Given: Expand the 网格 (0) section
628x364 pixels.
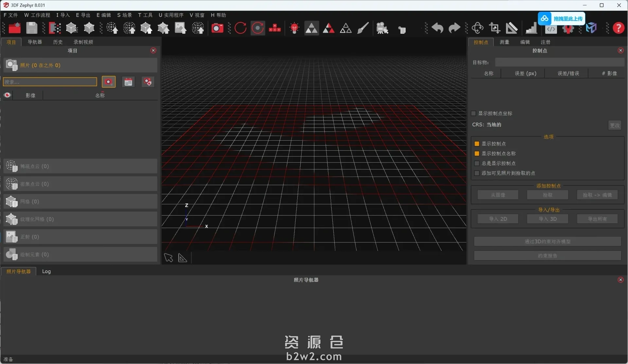Looking at the screenshot, I should click(x=80, y=201).
